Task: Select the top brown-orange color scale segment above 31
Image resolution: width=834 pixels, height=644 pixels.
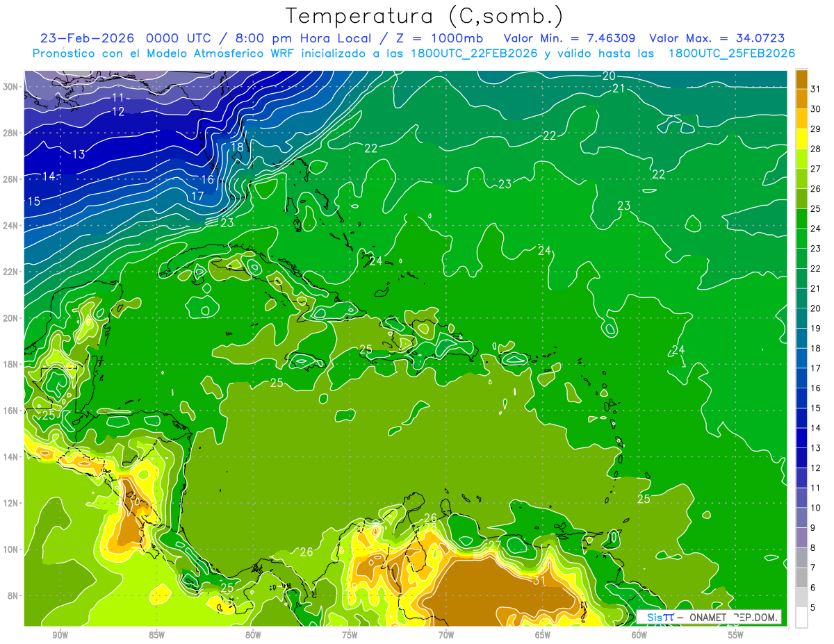Action: 801,79
